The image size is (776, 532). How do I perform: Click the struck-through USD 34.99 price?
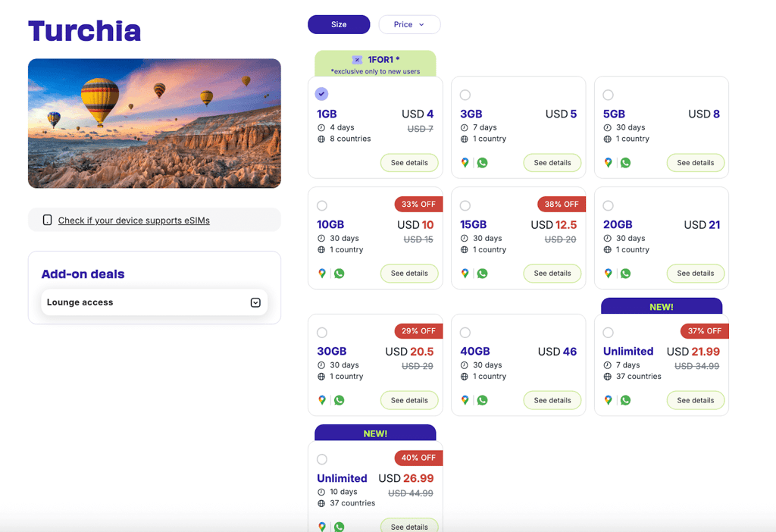(697, 366)
